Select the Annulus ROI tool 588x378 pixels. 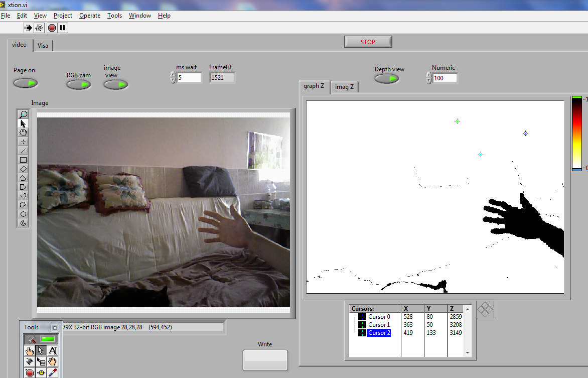click(x=23, y=223)
